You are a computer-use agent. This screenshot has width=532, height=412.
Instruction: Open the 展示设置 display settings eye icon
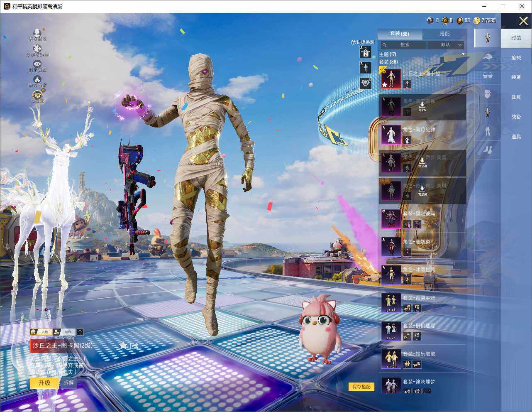pyautogui.click(x=37, y=64)
